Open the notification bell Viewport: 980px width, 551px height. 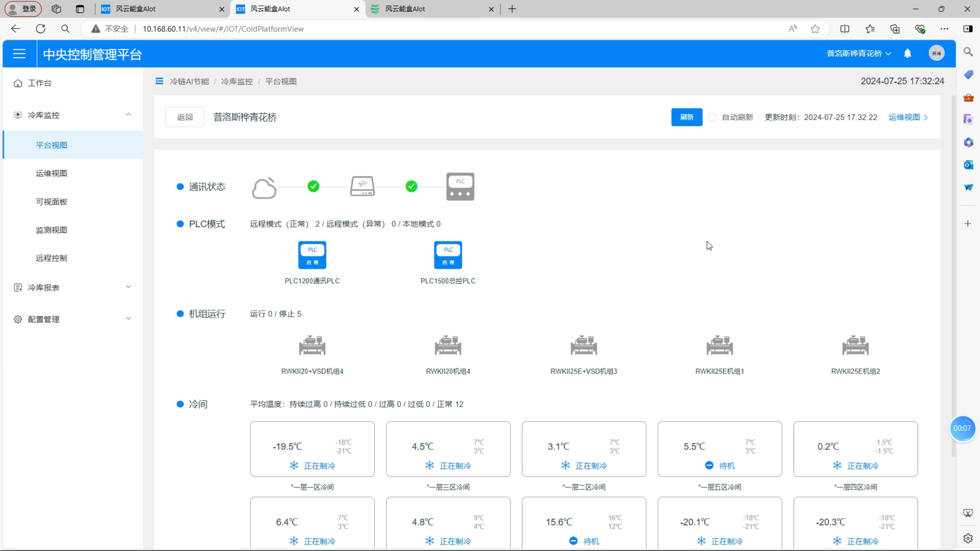(907, 54)
